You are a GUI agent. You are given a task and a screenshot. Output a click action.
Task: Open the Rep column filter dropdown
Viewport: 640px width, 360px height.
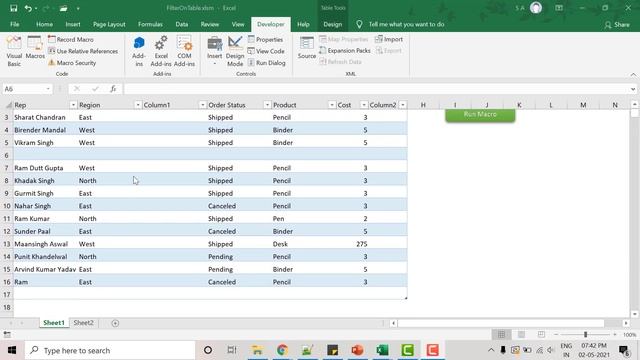(x=73, y=105)
